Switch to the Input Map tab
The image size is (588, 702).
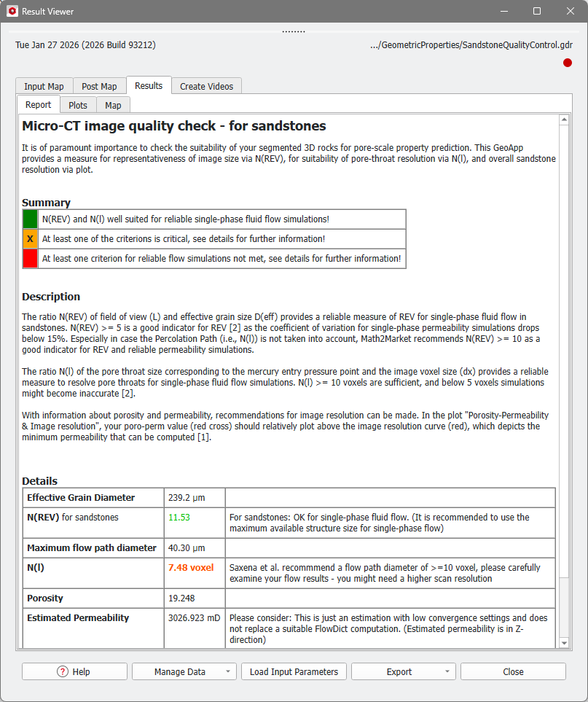point(44,85)
